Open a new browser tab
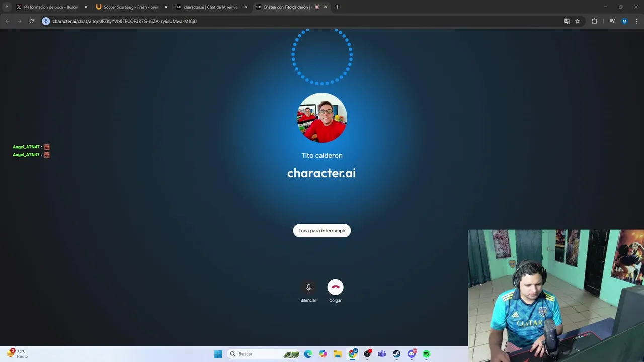Viewport: 644px width, 362px height. click(337, 7)
